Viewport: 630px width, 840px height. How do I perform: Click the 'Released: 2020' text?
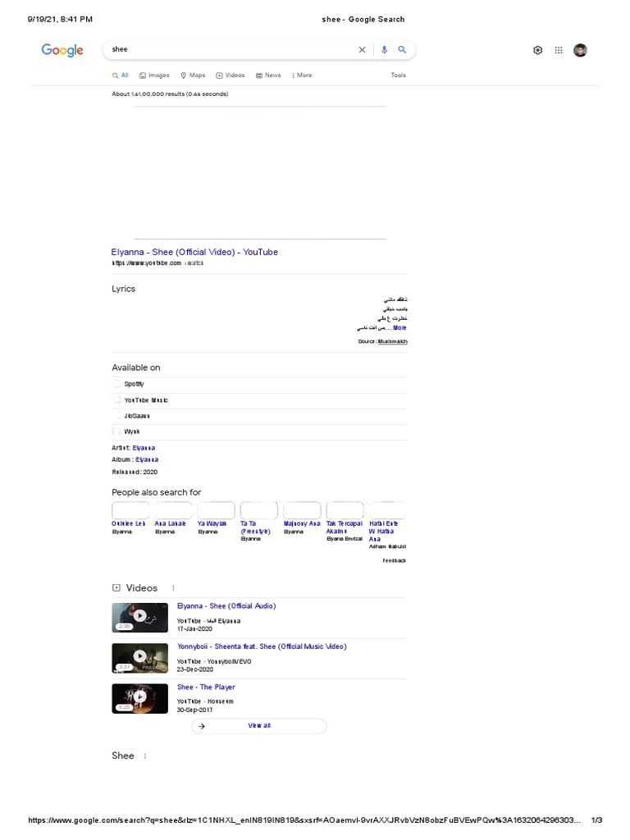click(x=135, y=472)
